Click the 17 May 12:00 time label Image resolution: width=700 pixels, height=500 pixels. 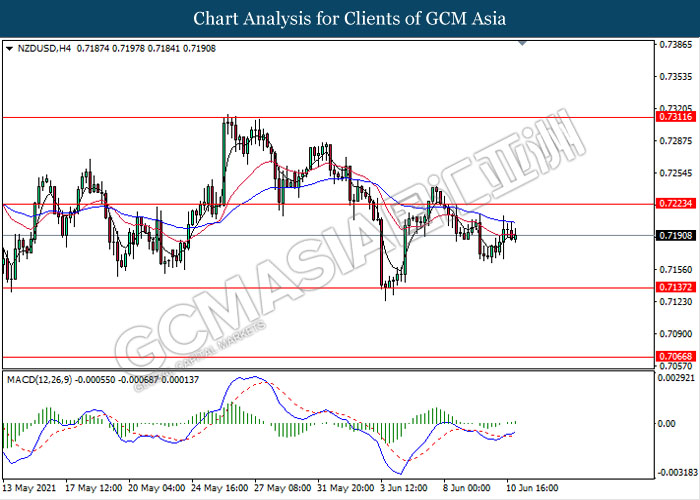93,488
